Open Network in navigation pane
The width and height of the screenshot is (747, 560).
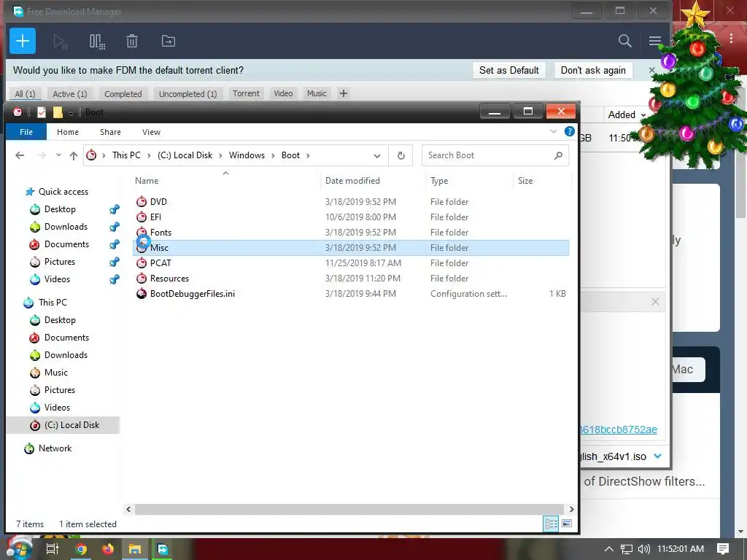[x=55, y=448]
